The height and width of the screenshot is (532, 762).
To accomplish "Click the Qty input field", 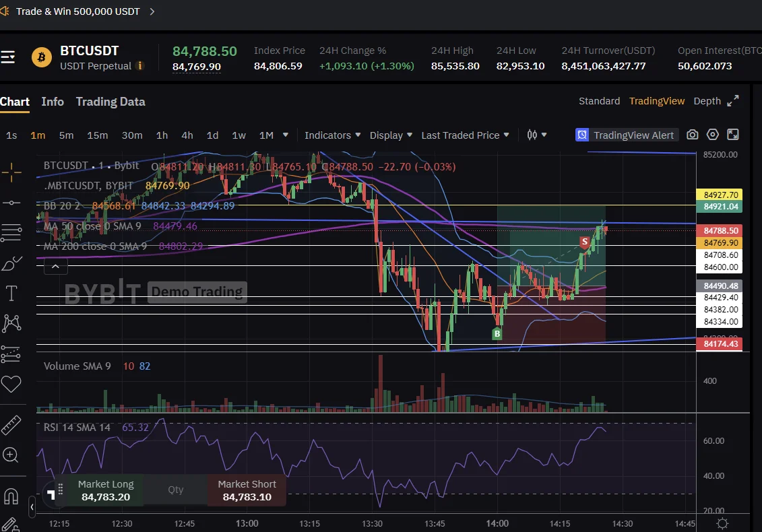I will coord(175,490).
